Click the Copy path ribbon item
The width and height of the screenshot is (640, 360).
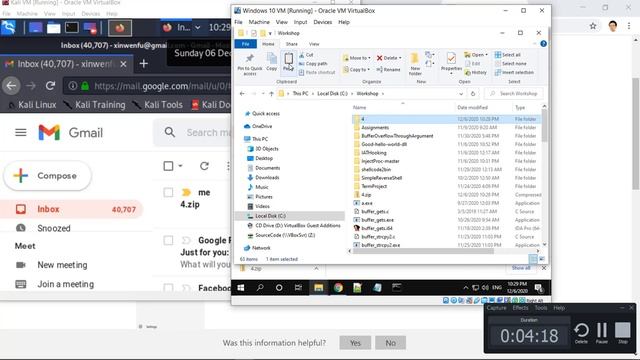tap(313, 64)
